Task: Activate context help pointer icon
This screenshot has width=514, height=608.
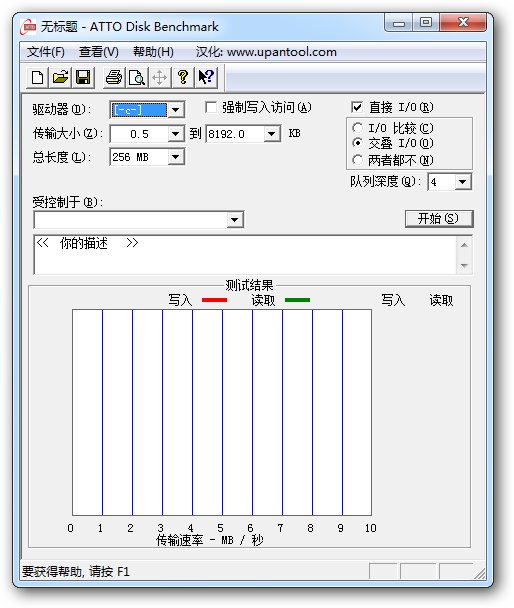Action: (206, 78)
